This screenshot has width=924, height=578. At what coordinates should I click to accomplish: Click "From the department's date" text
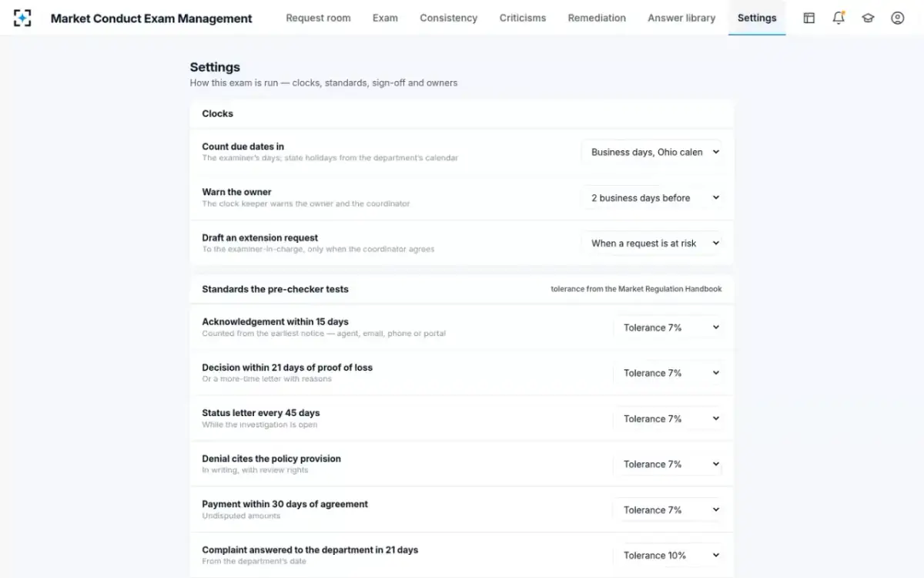click(254, 561)
